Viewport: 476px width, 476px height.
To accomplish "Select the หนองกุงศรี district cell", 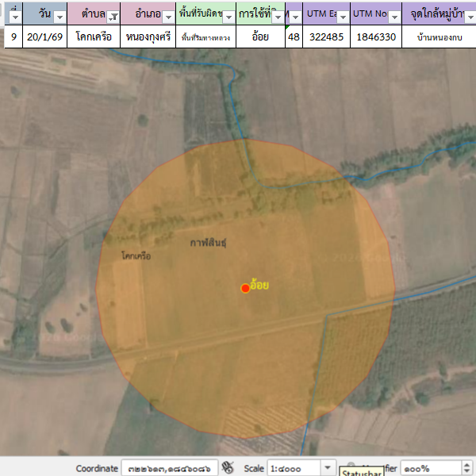I will [x=148, y=36].
